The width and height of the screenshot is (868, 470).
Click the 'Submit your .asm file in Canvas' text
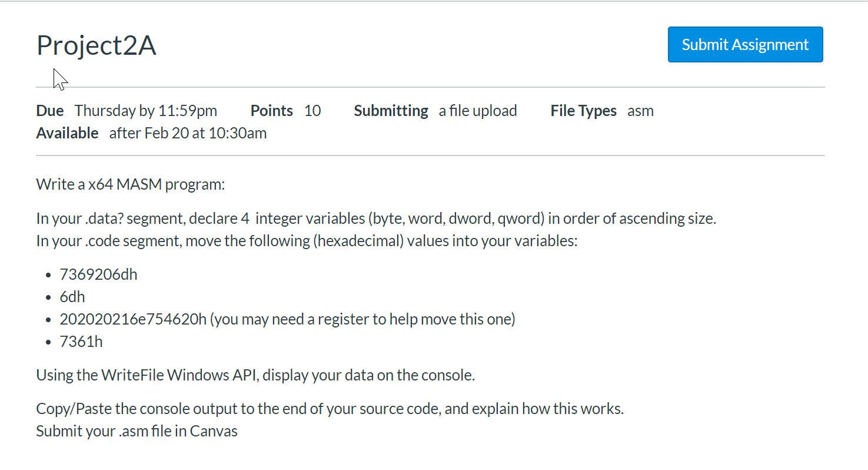tap(137, 431)
